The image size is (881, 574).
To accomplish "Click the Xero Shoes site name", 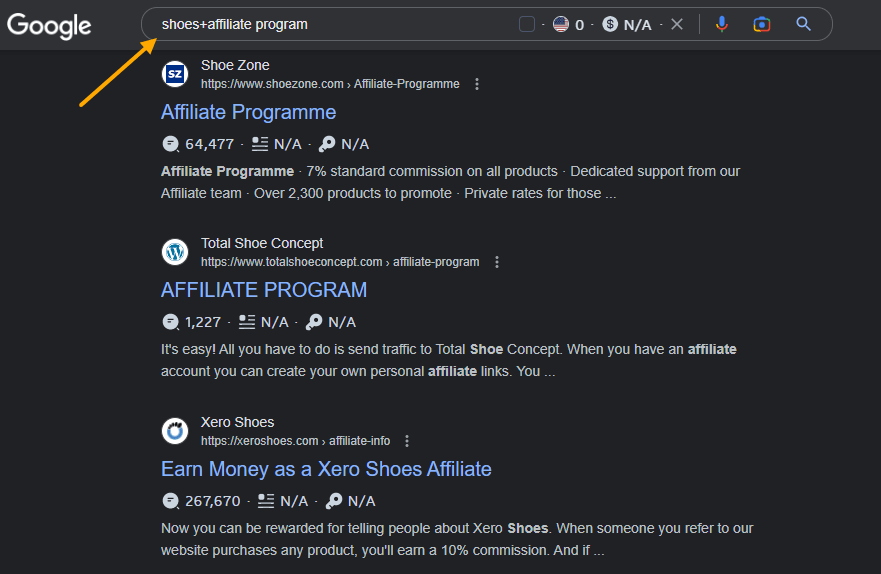I will click(238, 422).
